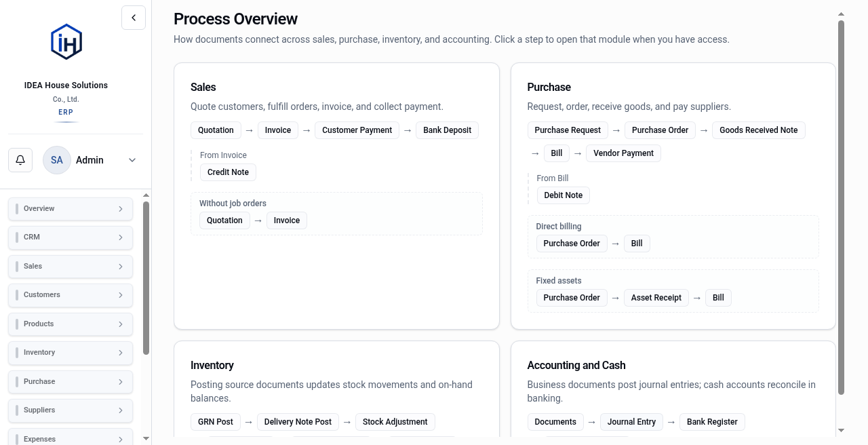Image resolution: width=868 pixels, height=445 pixels.
Task: Click Purchase Order under Direct billing
Action: click(572, 244)
